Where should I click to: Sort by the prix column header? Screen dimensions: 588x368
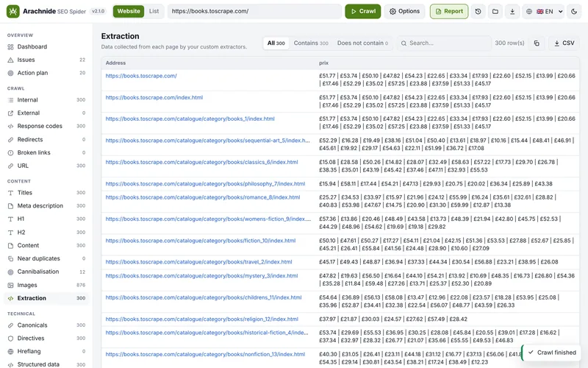pyautogui.click(x=323, y=63)
